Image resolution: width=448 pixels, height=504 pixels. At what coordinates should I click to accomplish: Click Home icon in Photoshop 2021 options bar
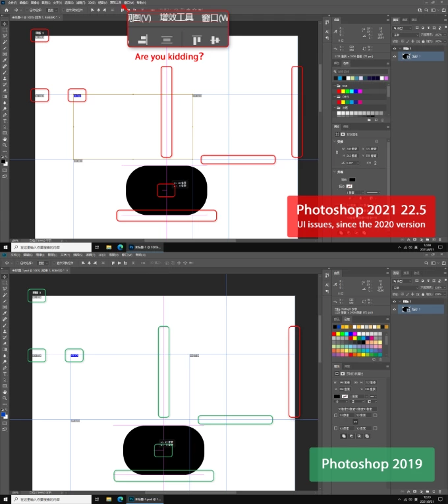tap(7, 10)
